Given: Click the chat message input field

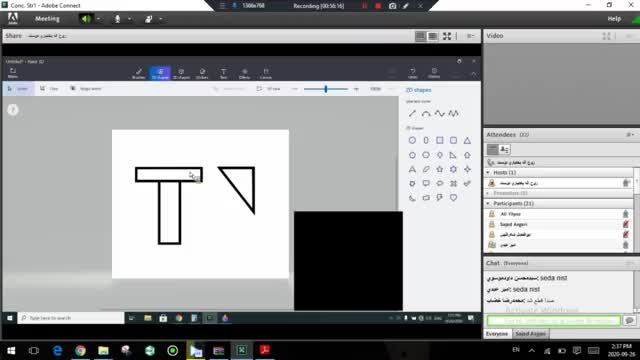Looking at the screenshot, I should point(553,321).
